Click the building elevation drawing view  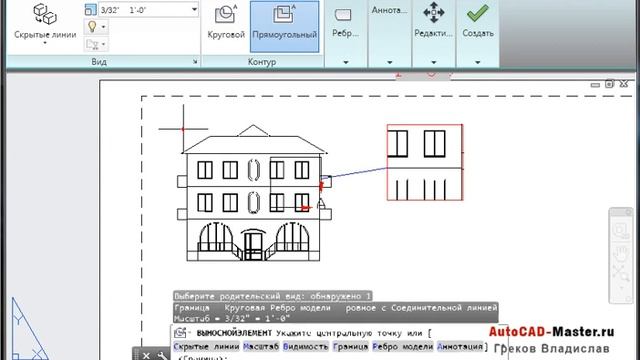[x=253, y=193]
